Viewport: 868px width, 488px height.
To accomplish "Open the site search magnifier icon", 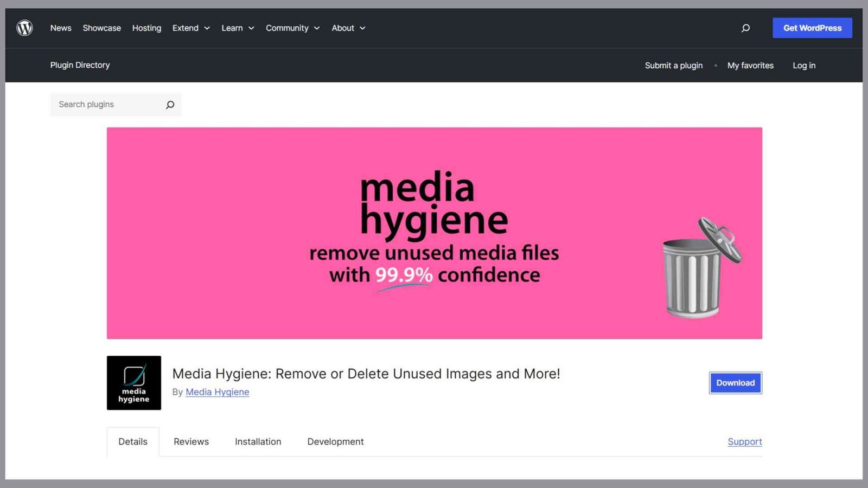I will [x=745, y=28].
